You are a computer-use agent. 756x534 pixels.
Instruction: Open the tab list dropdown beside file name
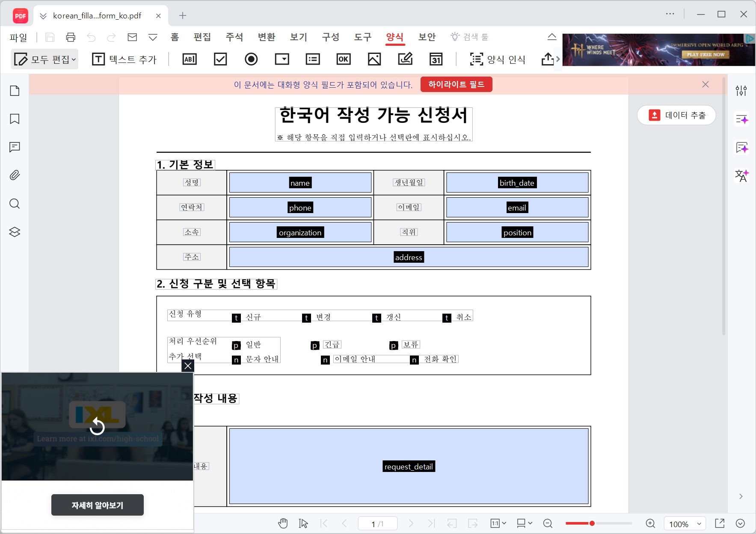coord(43,16)
